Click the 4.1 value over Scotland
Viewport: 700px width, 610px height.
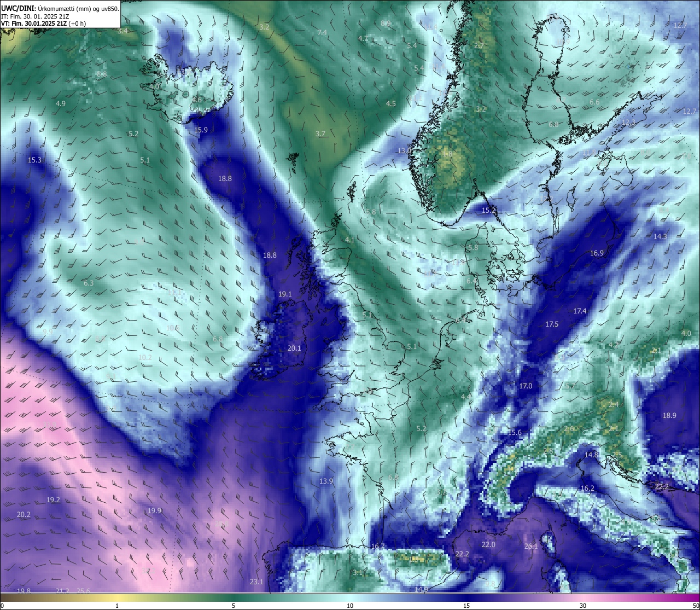(350, 240)
